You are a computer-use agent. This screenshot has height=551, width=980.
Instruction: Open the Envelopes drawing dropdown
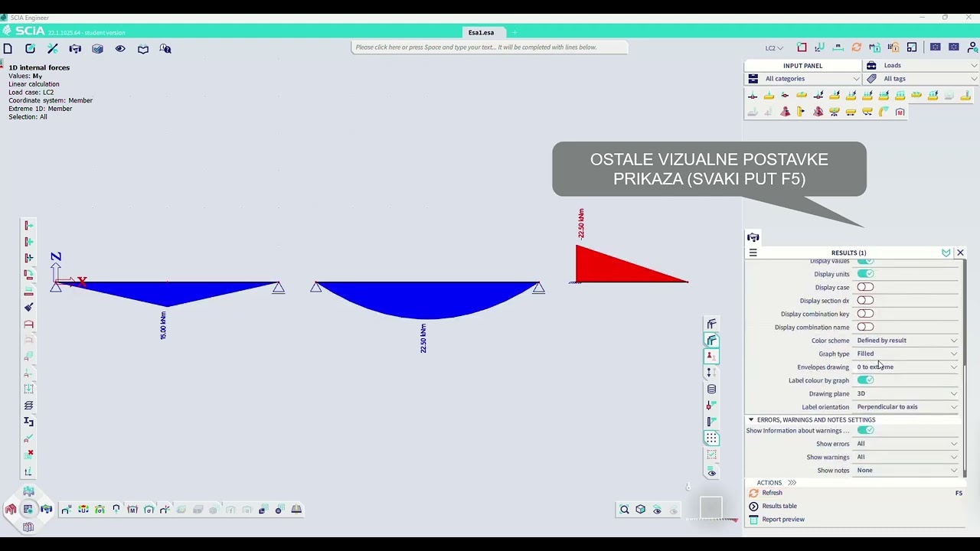pyautogui.click(x=906, y=367)
